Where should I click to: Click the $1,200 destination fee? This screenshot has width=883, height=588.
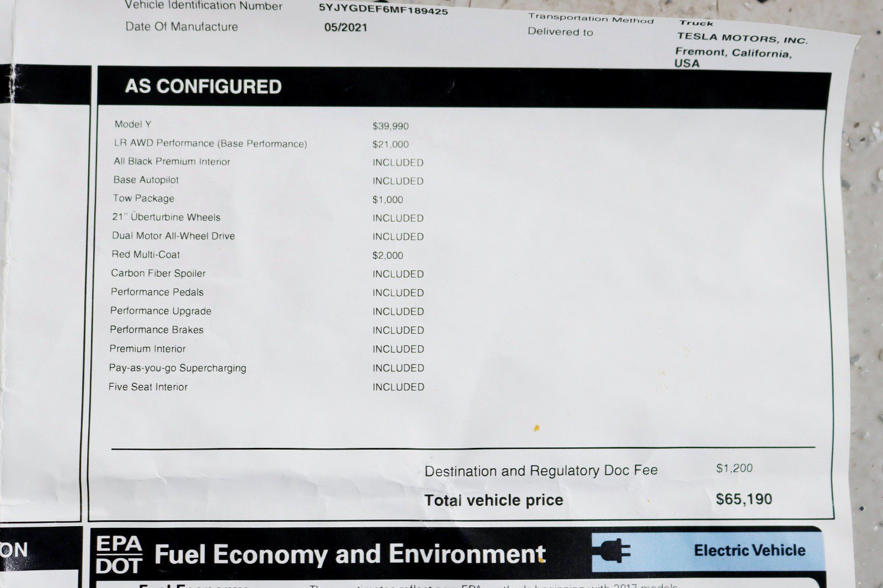point(734,468)
